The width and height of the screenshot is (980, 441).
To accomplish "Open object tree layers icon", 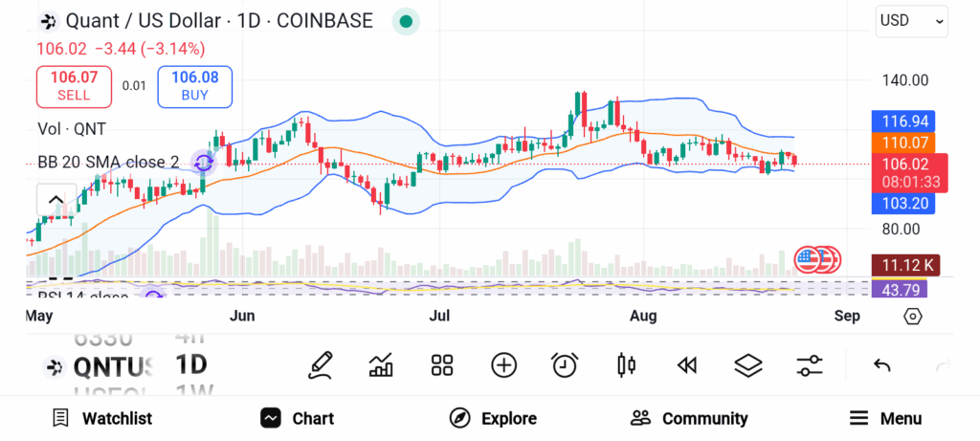I will [747, 364].
